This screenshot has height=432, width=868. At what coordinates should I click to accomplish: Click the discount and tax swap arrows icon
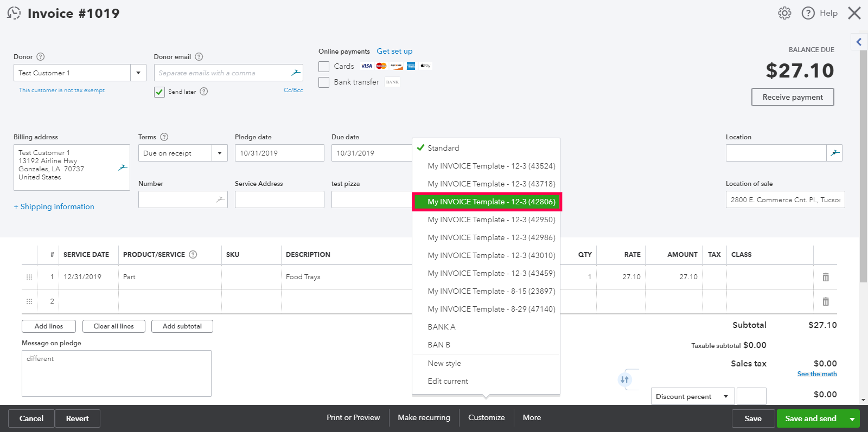pos(624,379)
